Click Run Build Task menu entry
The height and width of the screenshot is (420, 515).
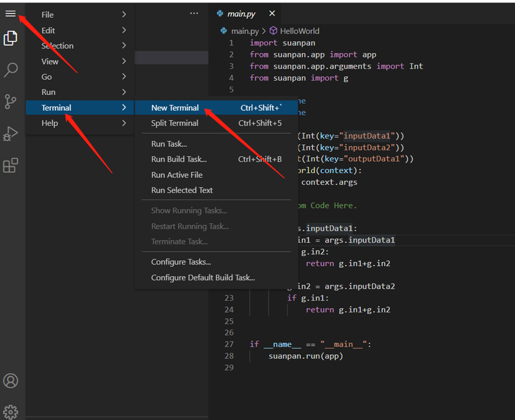[x=178, y=159]
